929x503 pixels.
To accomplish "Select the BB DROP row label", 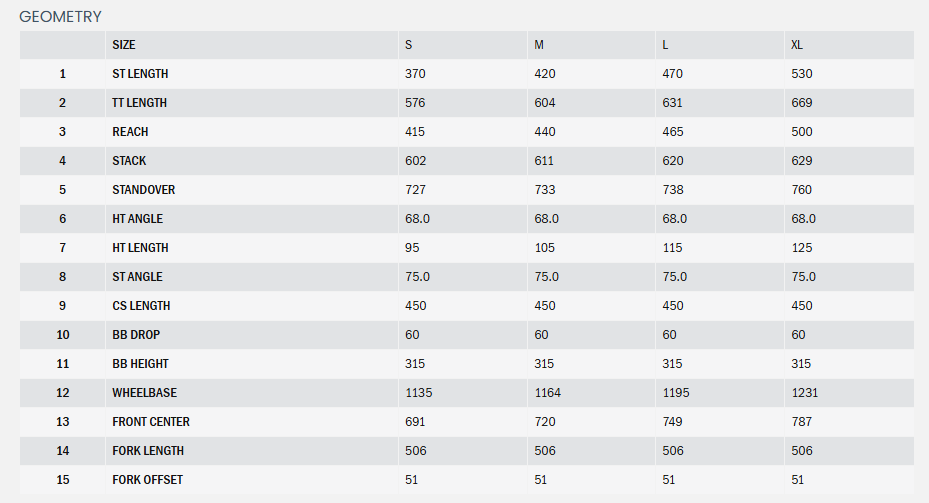I will tap(135, 335).
